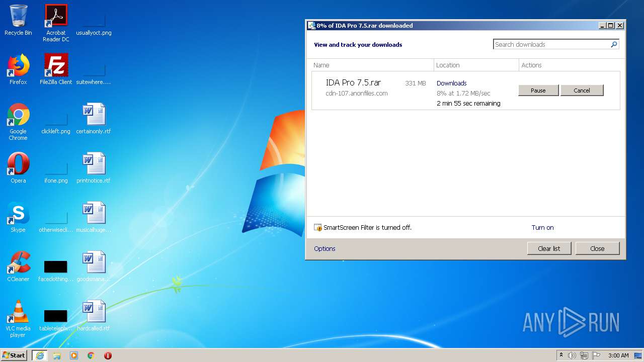This screenshot has height=362, width=644.
Task: Select the musicalhuge document icon
Action: (94, 217)
